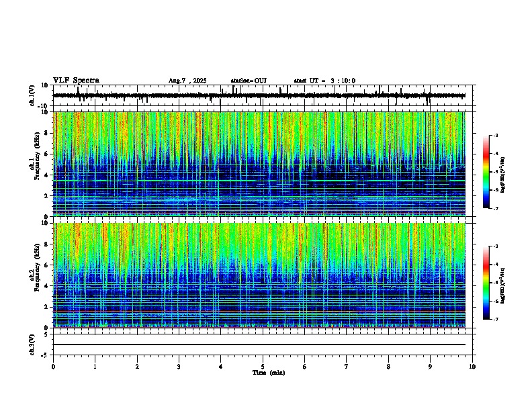The height and width of the screenshot is (411, 532).
Task: Click the ch.2 spectrogram color bar
Action: coord(486,283)
